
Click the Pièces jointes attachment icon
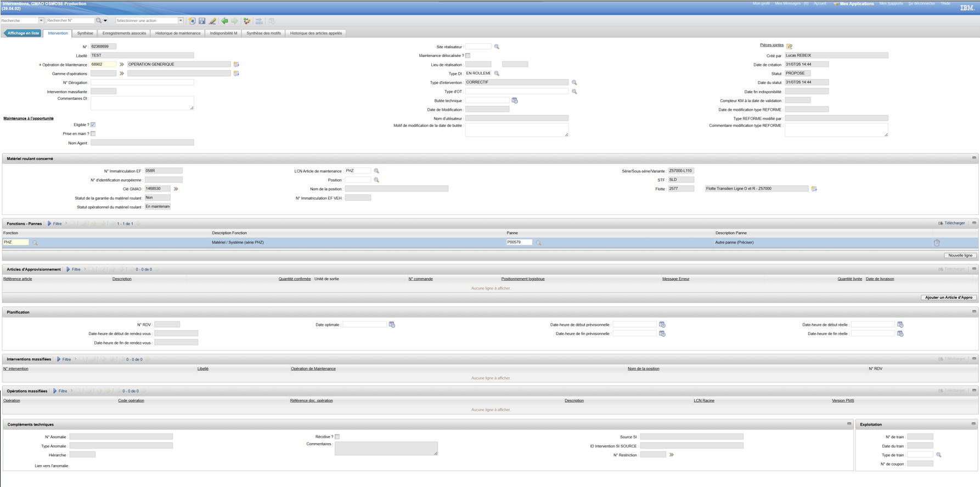789,46
